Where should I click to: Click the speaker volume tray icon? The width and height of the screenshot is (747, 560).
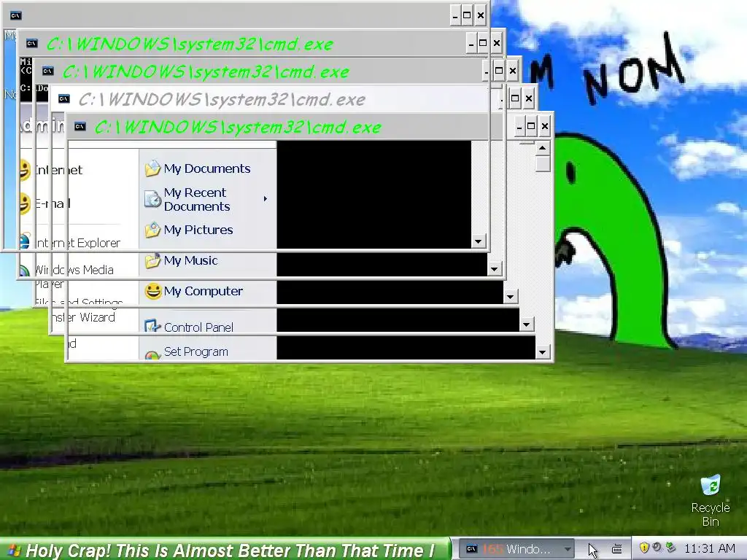coord(657,548)
